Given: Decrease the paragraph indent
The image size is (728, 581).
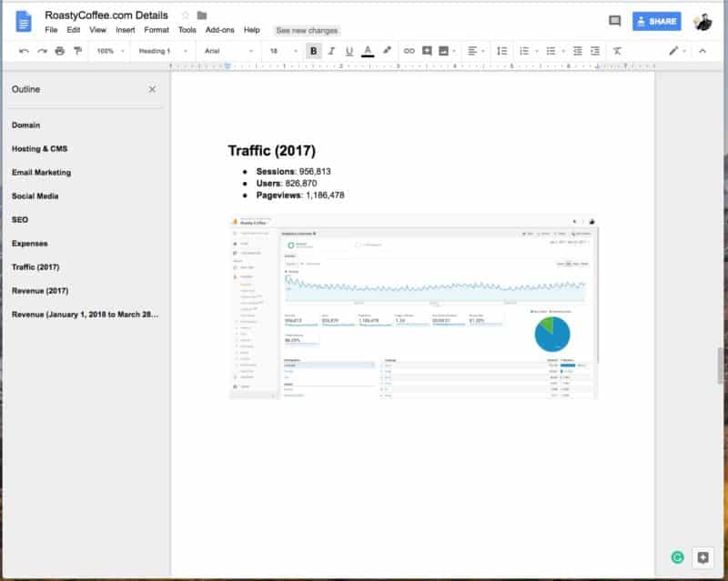Looking at the screenshot, I should click(x=578, y=51).
